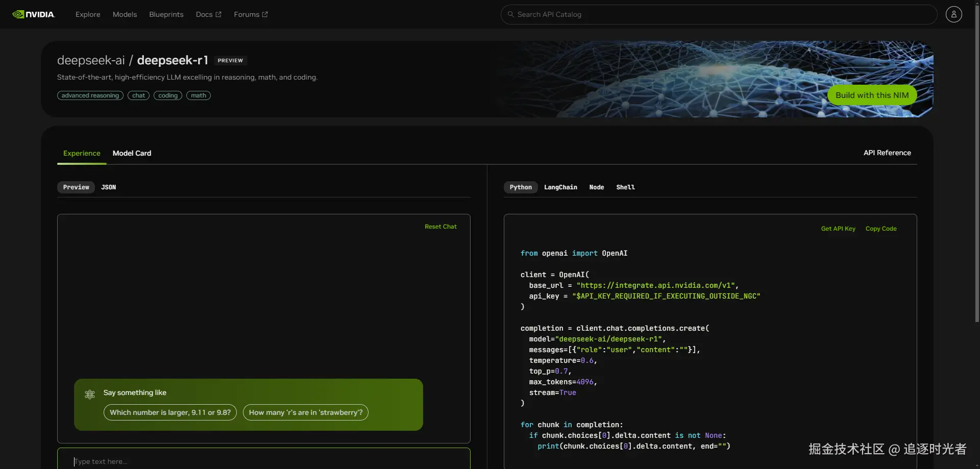Click the NVIDIA logo
Screen dimensions: 980x469
(x=34, y=14)
